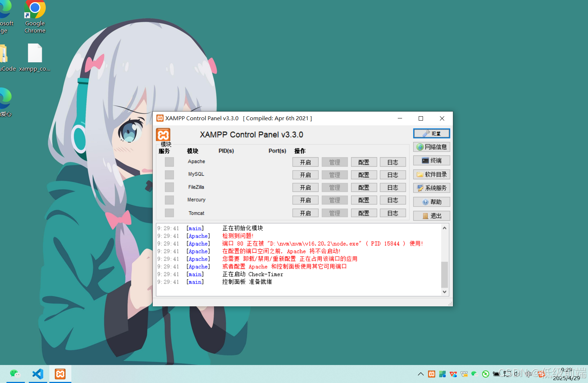Click the Mercury module name

pos(196,200)
